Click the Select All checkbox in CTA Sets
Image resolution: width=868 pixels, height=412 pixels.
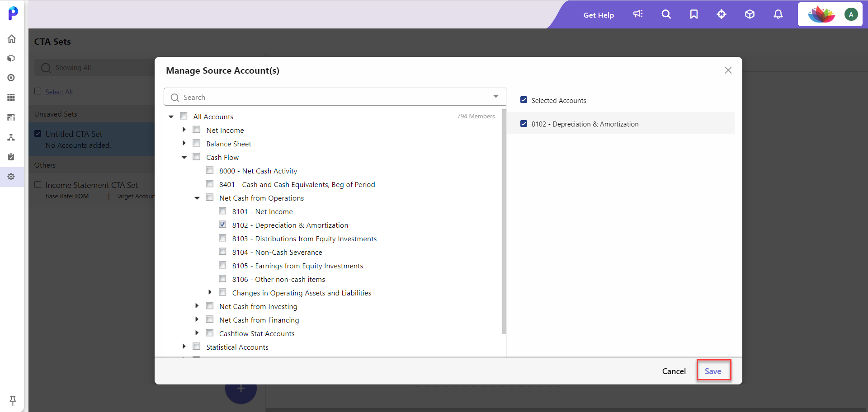38,91
